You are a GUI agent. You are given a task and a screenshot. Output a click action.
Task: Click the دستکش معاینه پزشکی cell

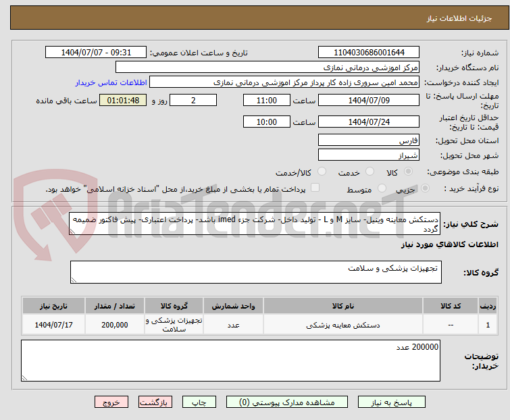coord(343,325)
